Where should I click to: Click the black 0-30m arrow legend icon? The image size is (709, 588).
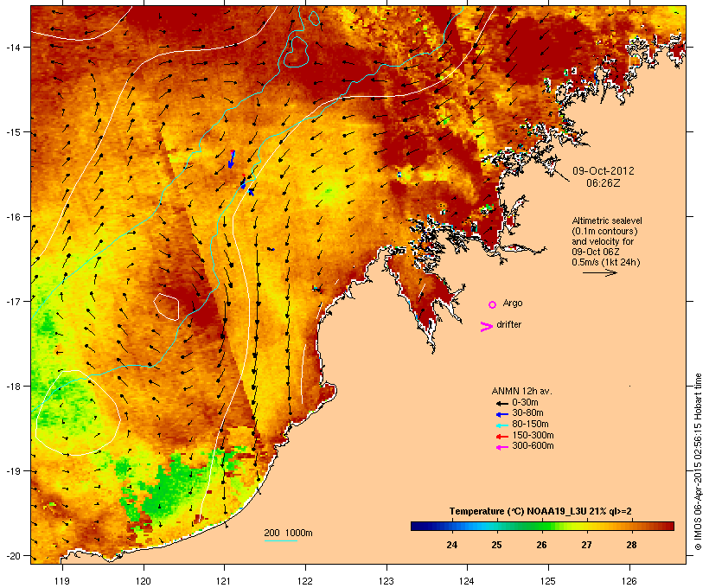coord(501,403)
